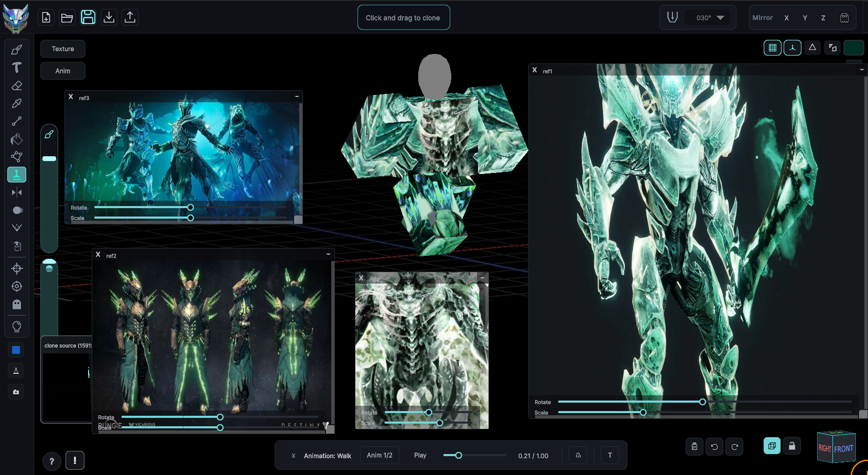Click the circular target tool
Image resolution: width=868 pixels, height=475 pixels.
point(17,286)
